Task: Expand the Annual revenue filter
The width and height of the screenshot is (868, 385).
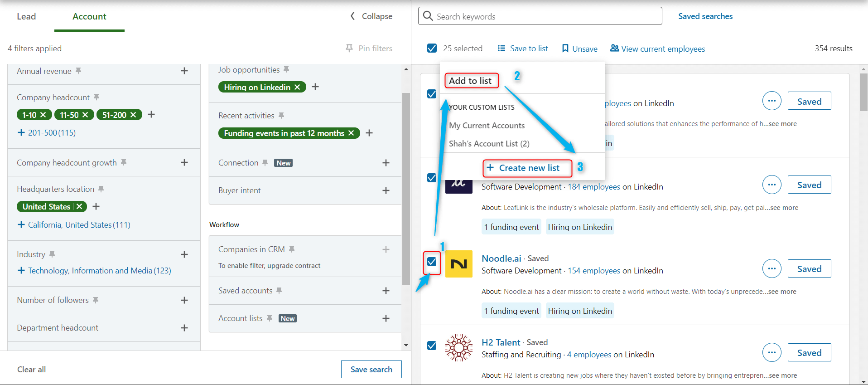Action: [184, 71]
